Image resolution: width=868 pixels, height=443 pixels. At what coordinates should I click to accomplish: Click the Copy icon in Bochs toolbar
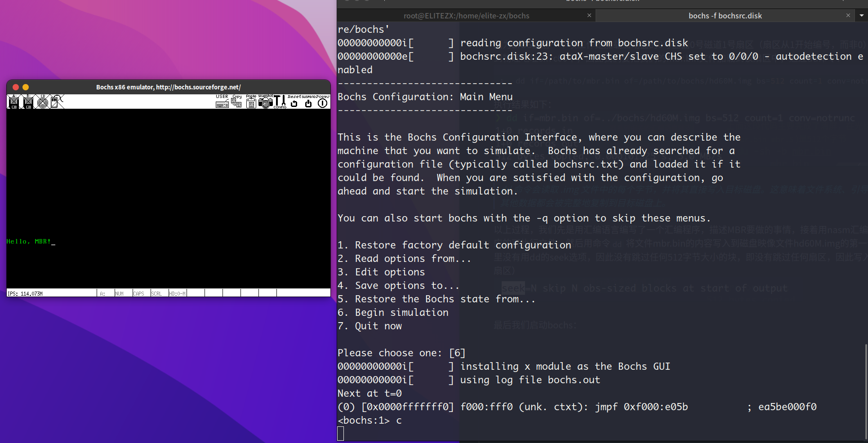tap(236, 102)
